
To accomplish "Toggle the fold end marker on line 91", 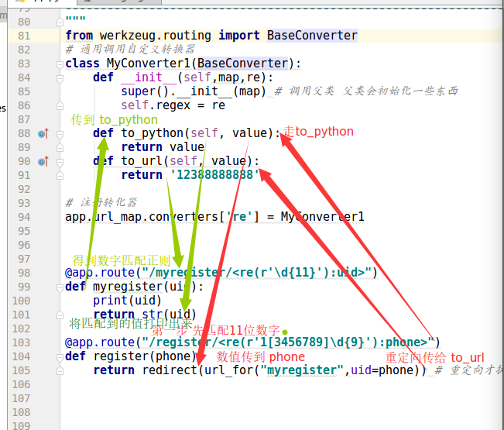I will click(60, 176).
